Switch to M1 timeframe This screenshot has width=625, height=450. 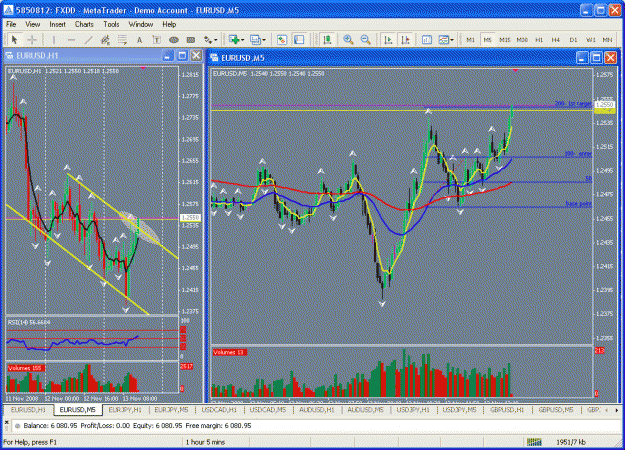tap(470, 40)
